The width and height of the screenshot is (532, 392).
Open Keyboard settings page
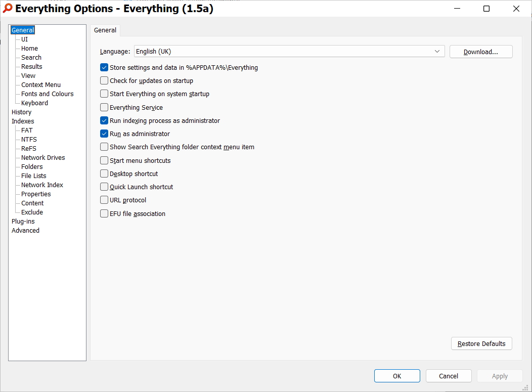pyautogui.click(x=34, y=103)
